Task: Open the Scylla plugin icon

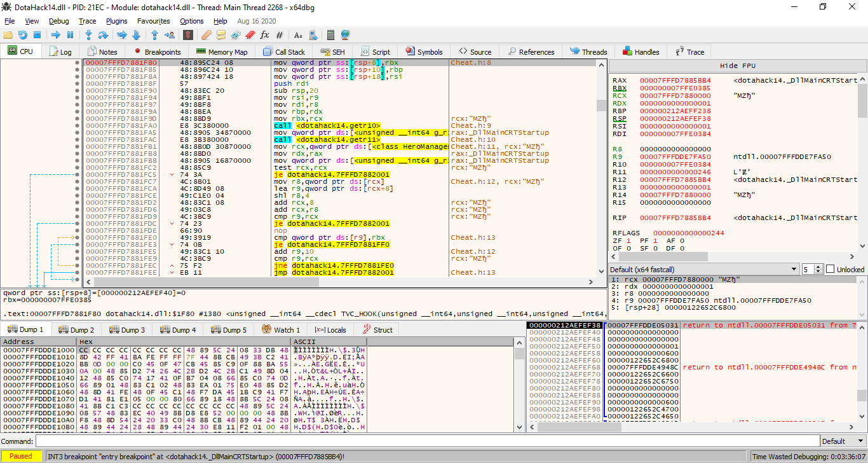Action: [188, 35]
